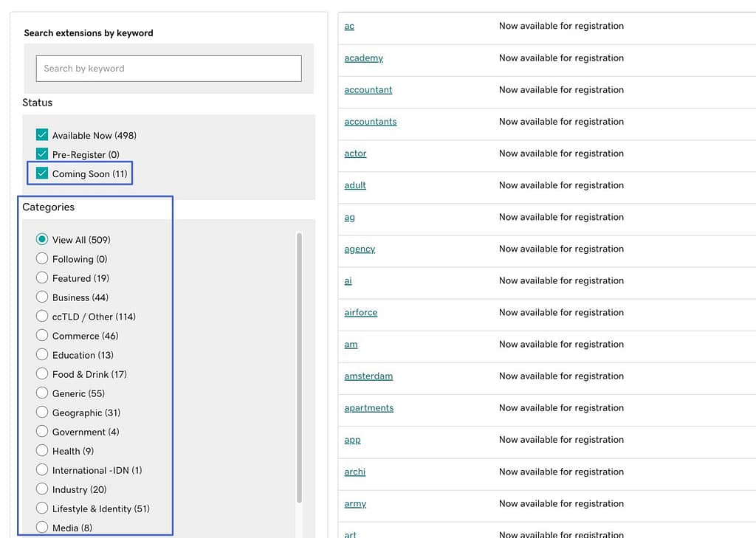Select the Lifestyle & Identity category
This screenshot has width=756, height=538.
click(42, 508)
